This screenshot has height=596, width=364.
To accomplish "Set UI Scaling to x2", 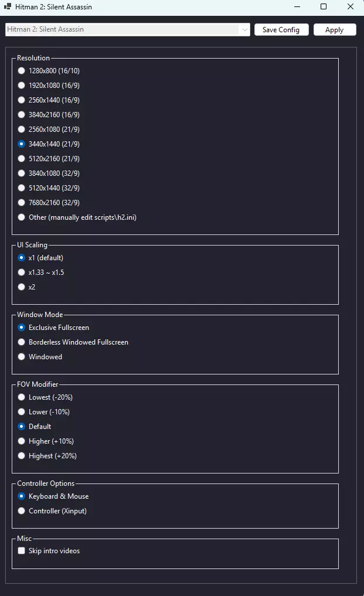I will (x=22, y=287).
